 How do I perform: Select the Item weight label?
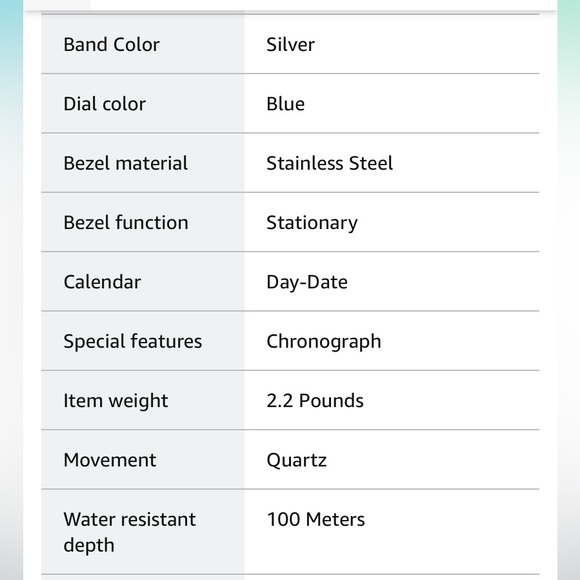click(x=116, y=401)
